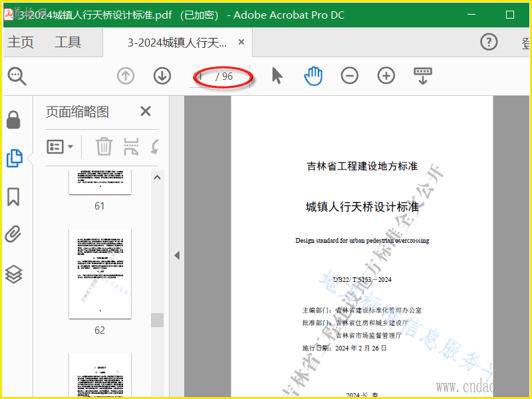Switch to the 主页 tab

(21, 43)
